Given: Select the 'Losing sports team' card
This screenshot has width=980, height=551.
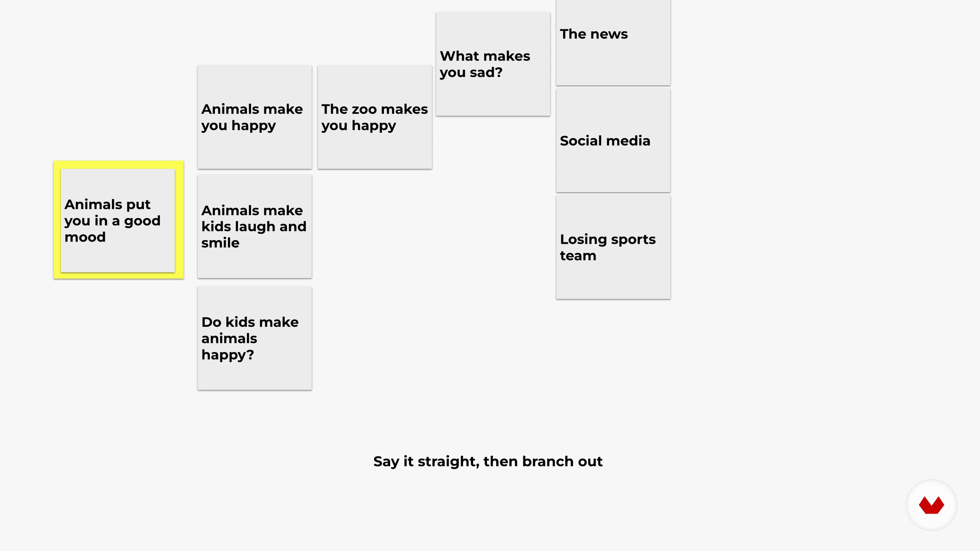Looking at the screenshot, I should point(613,247).
